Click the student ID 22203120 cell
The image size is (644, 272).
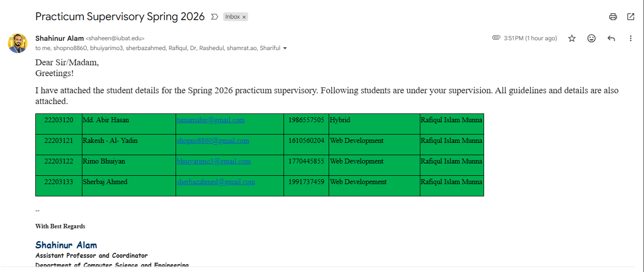point(59,120)
